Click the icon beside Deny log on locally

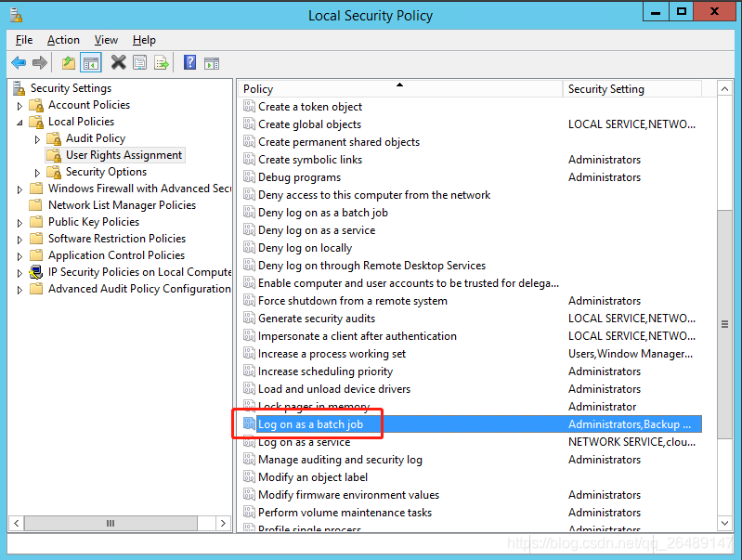pyautogui.click(x=249, y=247)
